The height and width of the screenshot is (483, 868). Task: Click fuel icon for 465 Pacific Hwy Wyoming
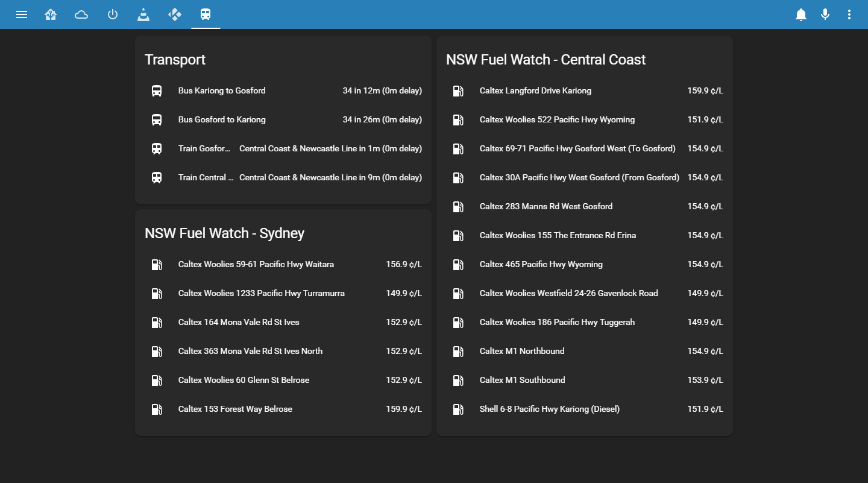coord(458,265)
